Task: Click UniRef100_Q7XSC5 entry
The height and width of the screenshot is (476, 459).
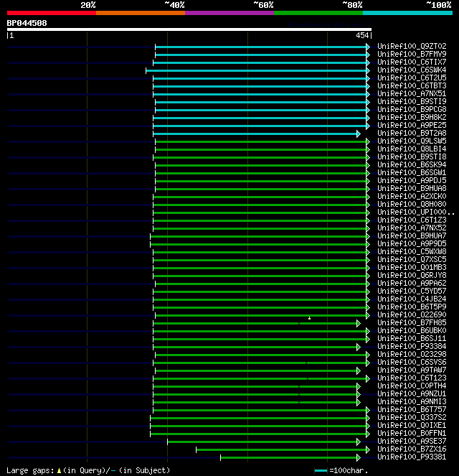Action: pyautogui.click(x=412, y=259)
